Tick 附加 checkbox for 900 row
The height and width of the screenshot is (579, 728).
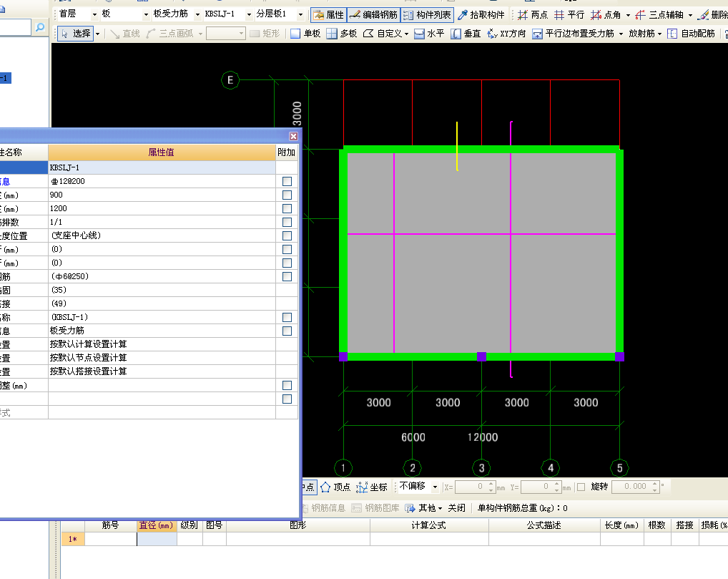tap(287, 195)
